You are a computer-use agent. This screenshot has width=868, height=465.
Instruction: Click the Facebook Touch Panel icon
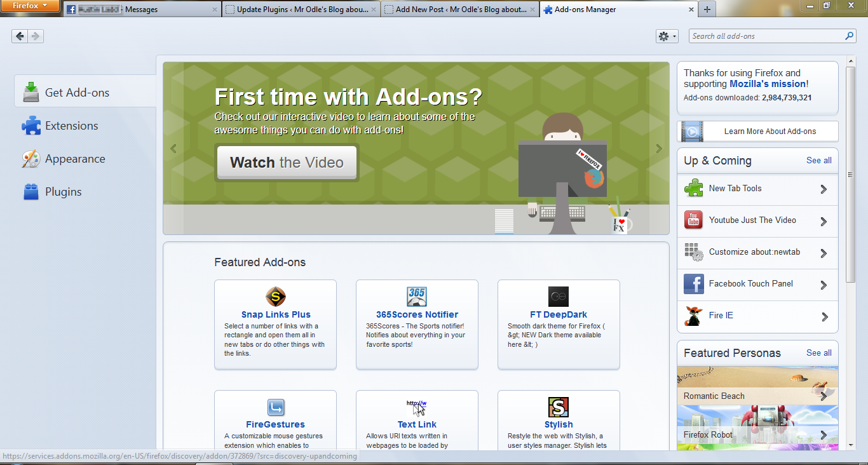point(693,284)
